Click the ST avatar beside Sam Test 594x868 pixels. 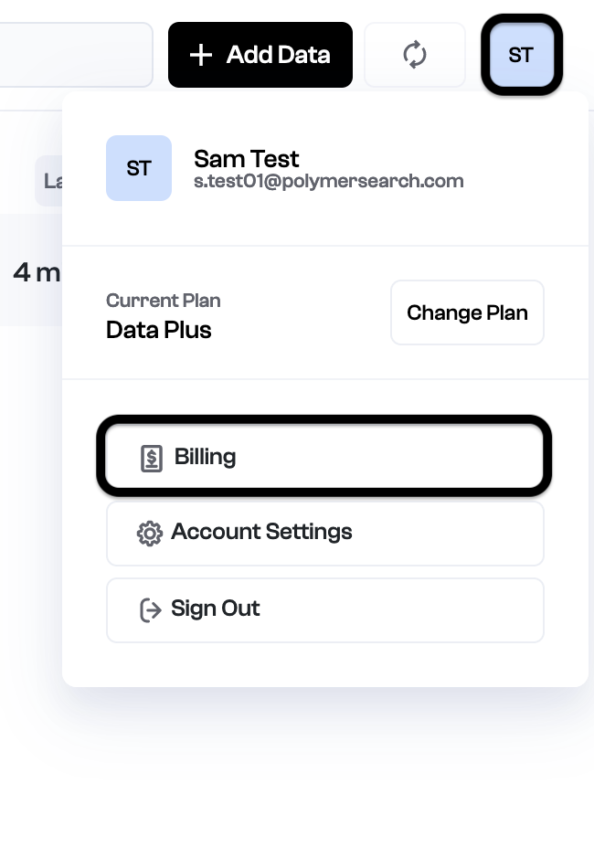pos(139,168)
